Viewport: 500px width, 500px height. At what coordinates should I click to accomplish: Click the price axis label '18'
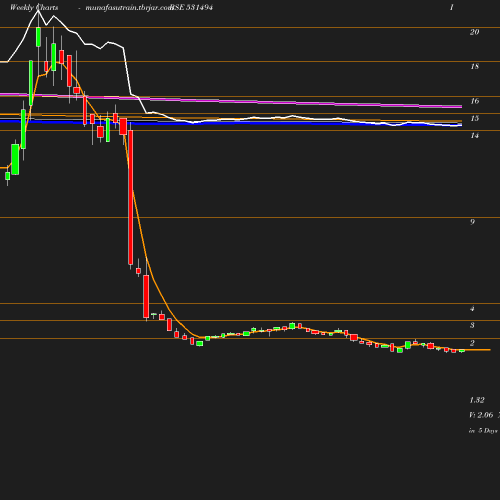pos(474,66)
